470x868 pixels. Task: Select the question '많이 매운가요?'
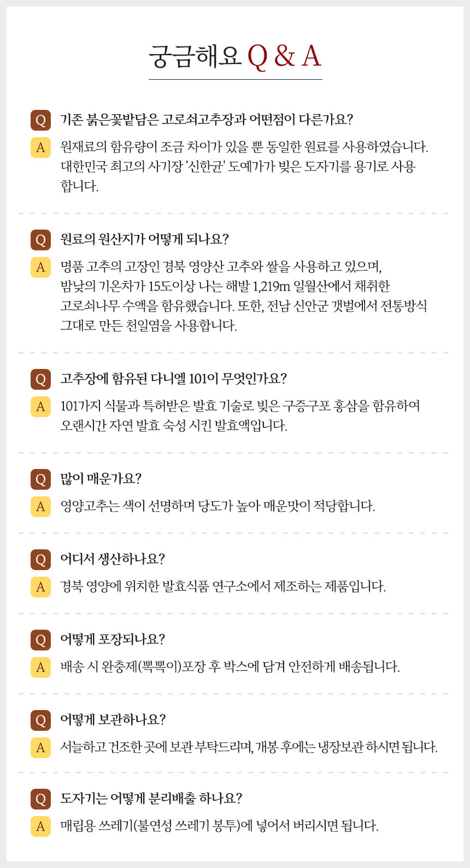coord(101,479)
